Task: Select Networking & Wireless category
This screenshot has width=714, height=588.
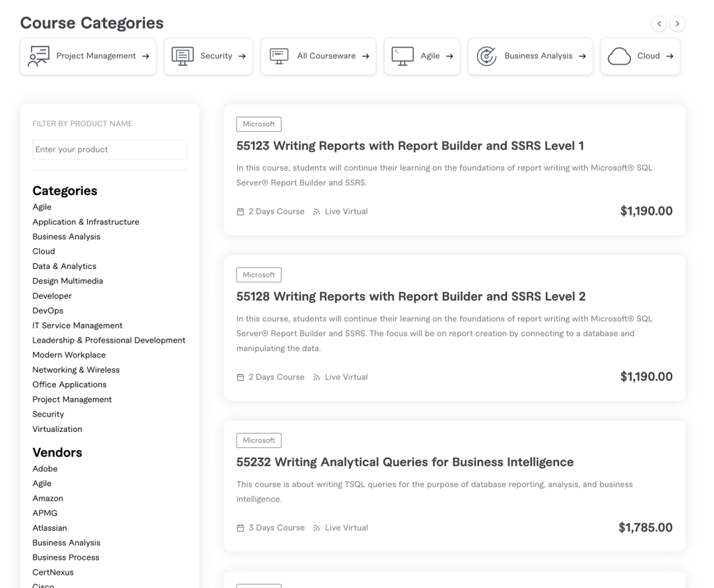Action: pos(76,370)
